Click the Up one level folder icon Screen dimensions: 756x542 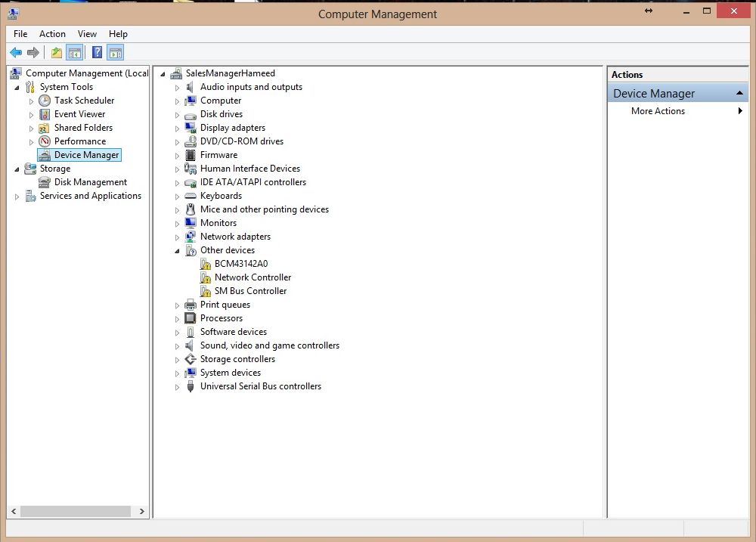56,52
